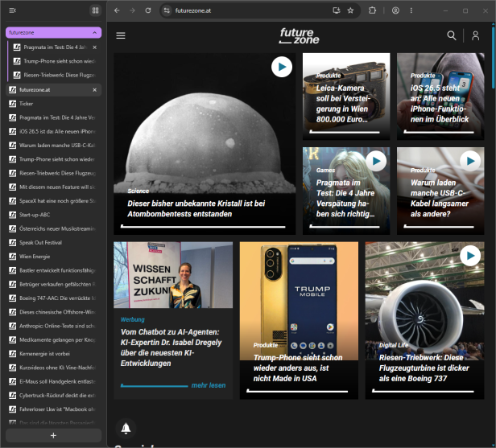Open the browser profile icon
Screen dimensions: 496x448
(x=395, y=10)
